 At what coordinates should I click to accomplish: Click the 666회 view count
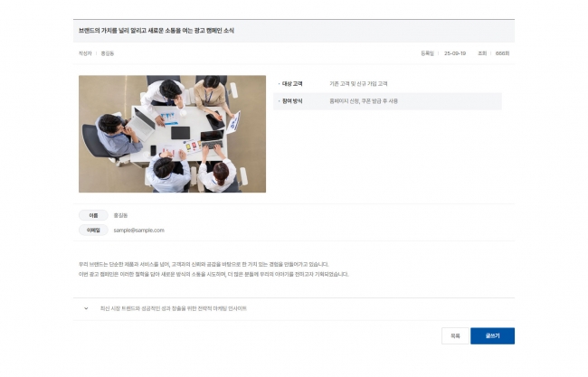click(502, 53)
